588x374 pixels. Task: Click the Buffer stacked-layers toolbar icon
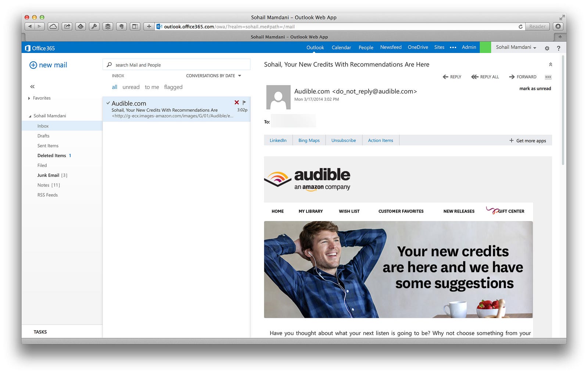coord(108,26)
